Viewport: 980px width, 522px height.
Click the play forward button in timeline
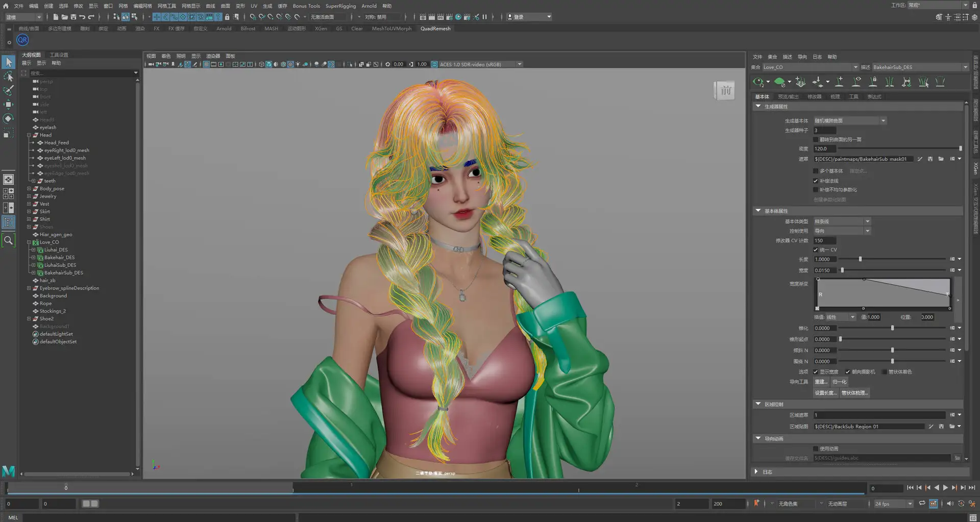click(945, 488)
